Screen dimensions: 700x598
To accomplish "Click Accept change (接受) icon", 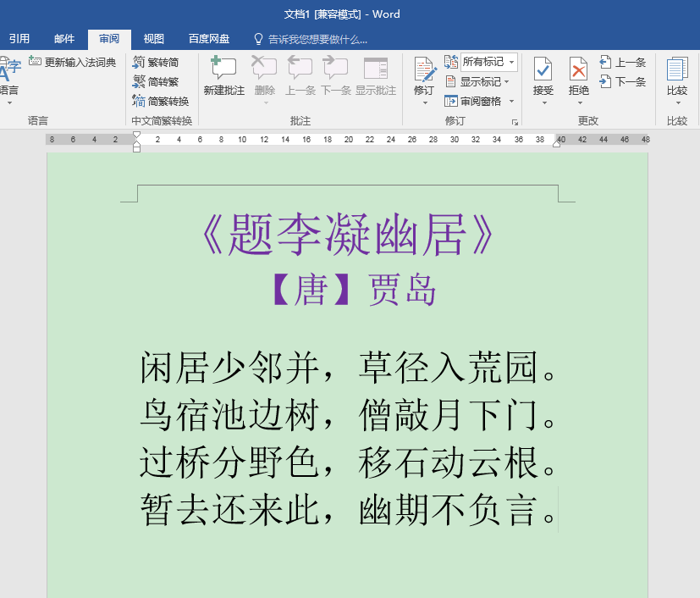I will pos(543,69).
